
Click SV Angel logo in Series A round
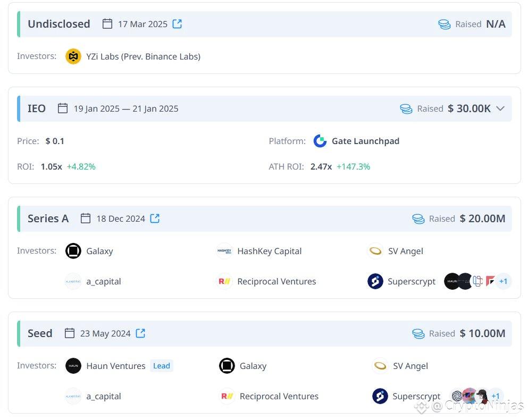375,251
